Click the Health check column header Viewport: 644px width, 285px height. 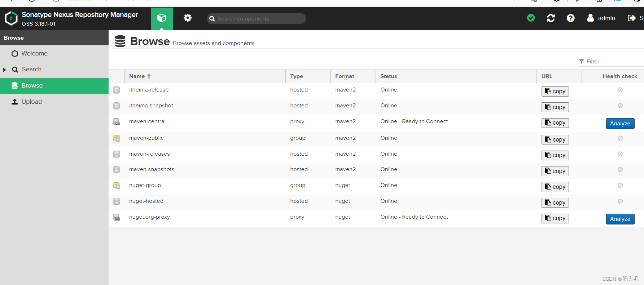point(613,76)
